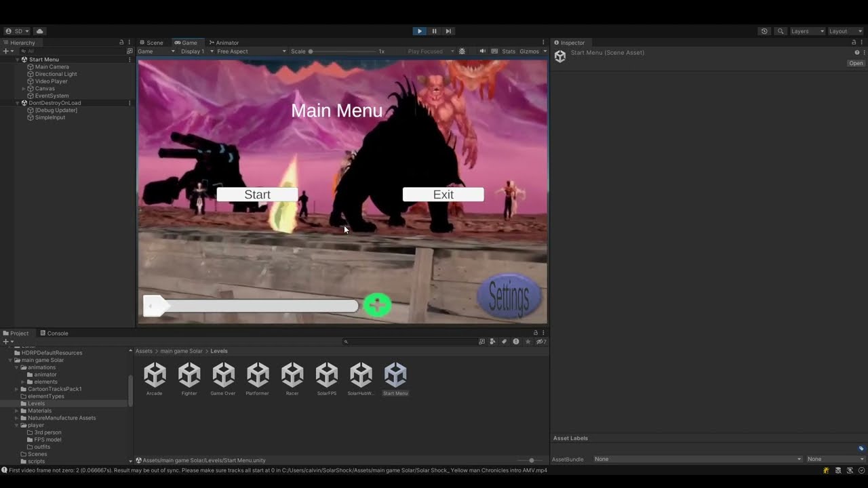Image resolution: width=868 pixels, height=488 pixels.
Task: Open Start Menu scene options menu
Action: tap(130, 60)
